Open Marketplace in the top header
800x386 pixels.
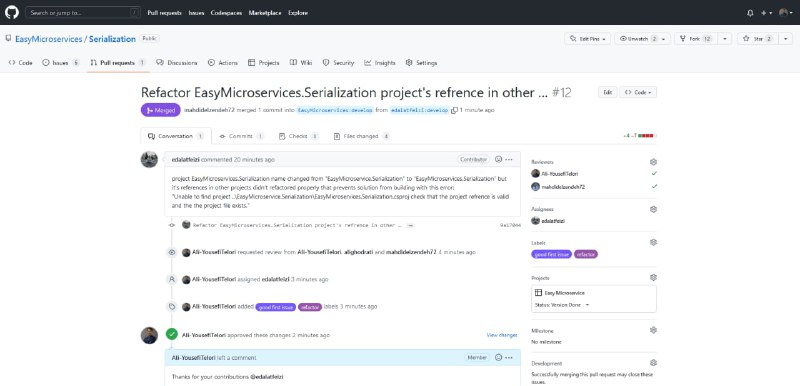click(x=265, y=13)
